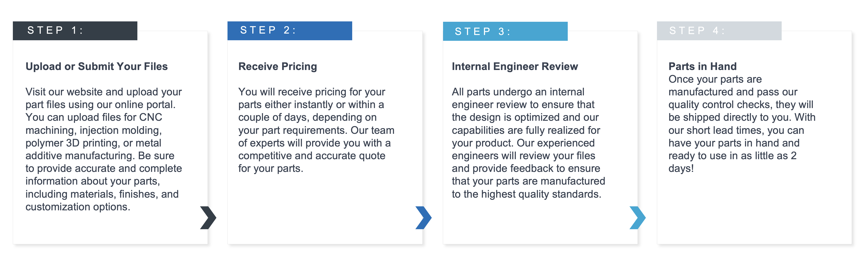Click the Step 1 upload description paragraph
Image resolution: width=868 pixels, height=264 pixels.
[104, 149]
